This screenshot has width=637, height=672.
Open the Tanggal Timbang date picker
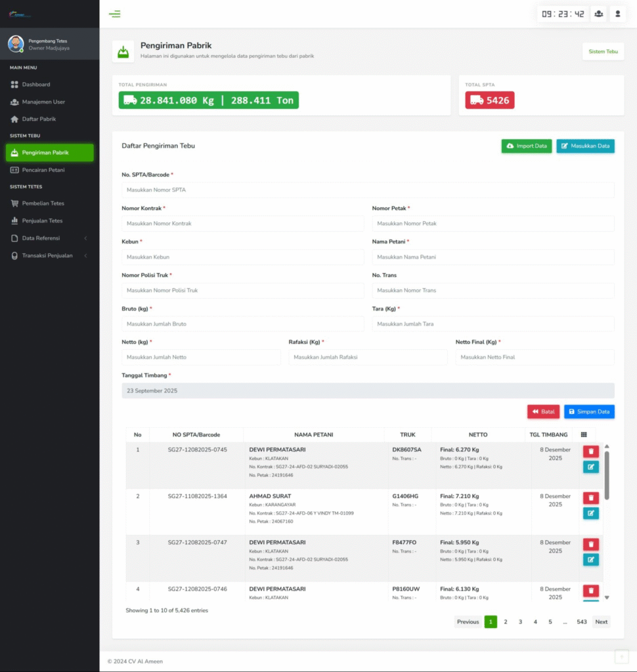[368, 390]
